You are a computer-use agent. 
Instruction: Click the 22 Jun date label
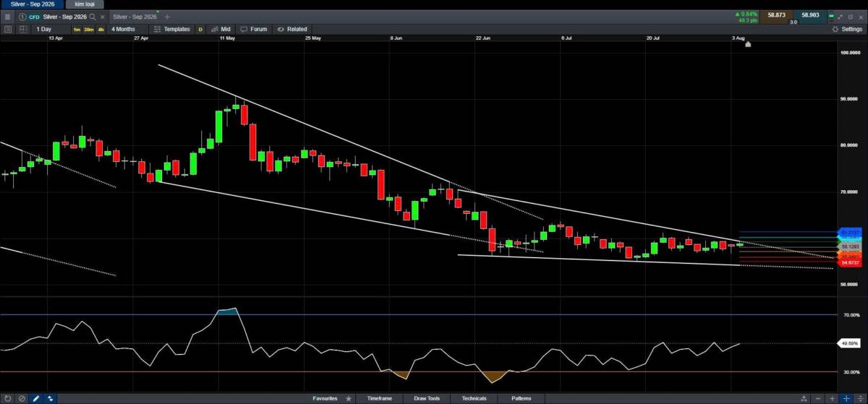coord(483,37)
